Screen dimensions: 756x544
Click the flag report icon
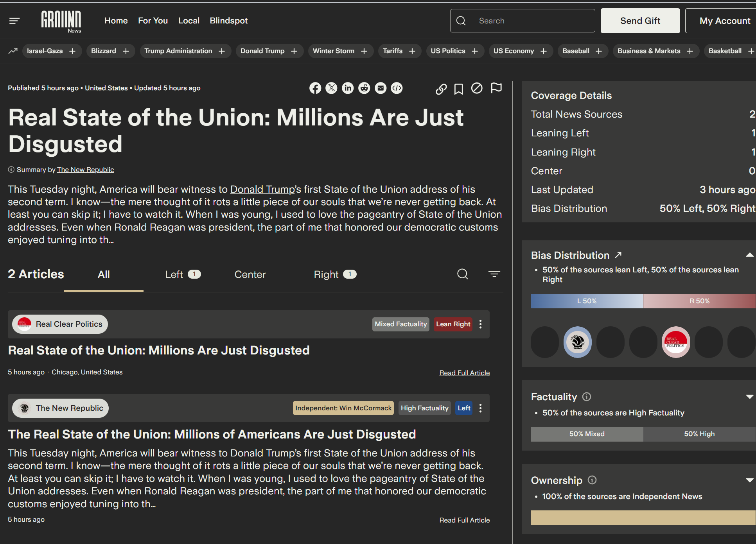[x=496, y=88]
